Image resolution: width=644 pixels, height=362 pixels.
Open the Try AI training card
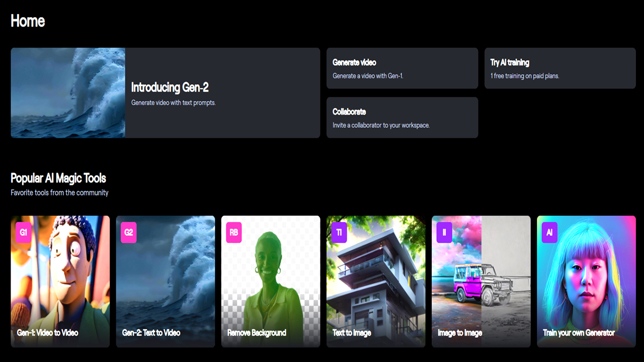pos(560,68)
